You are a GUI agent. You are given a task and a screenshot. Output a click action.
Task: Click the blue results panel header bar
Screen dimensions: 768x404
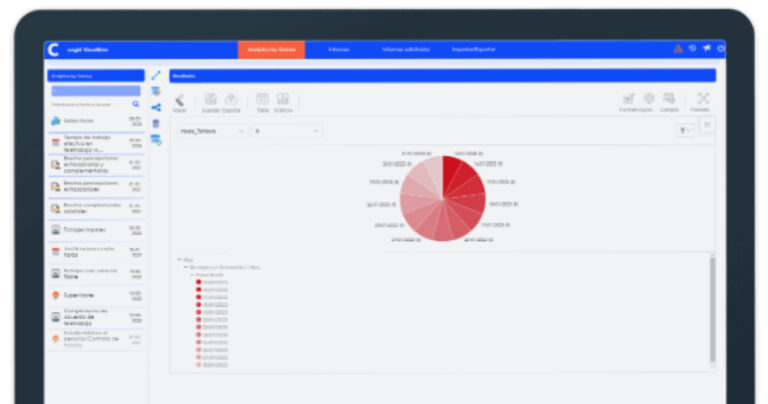coord(442,76)
